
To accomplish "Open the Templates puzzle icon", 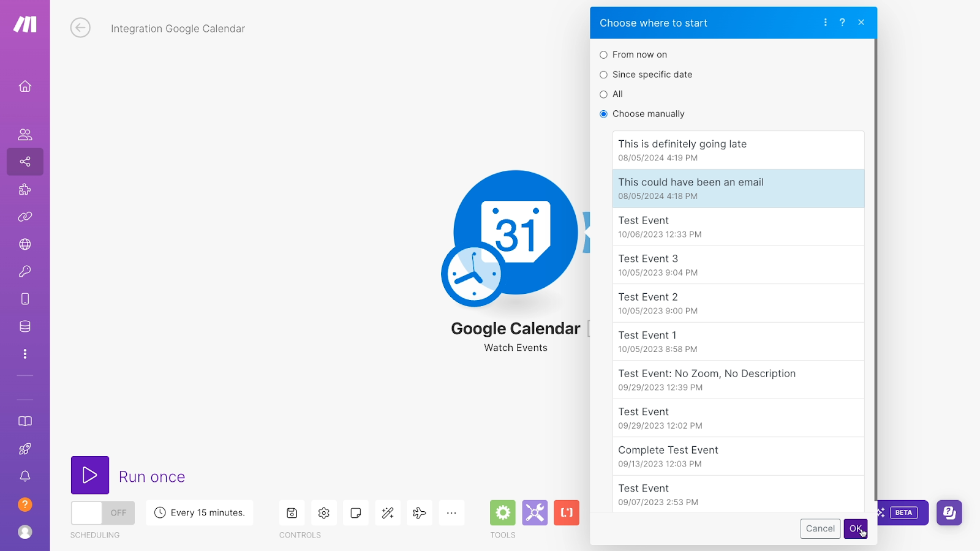I will pyautogui.click(x=25, y=189).
